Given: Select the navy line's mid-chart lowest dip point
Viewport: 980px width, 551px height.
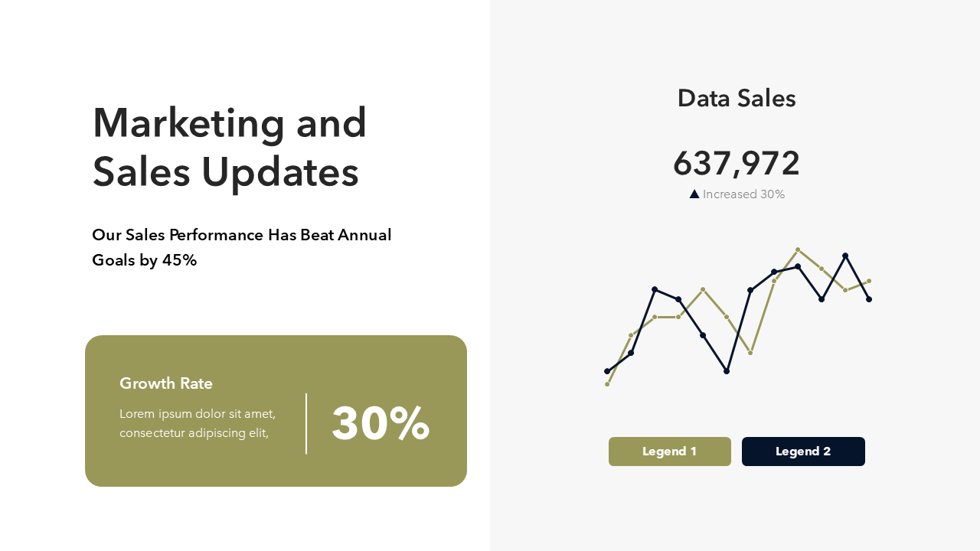Looking at the screenshot, I should click(727, 371).
